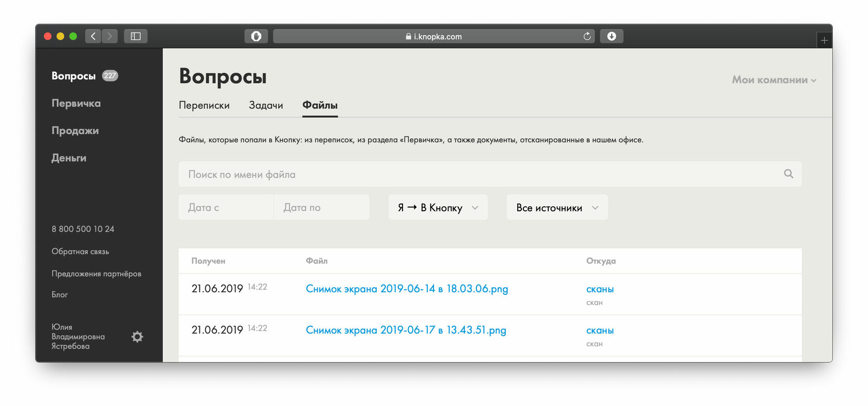Image resolution: width=868 pixels, height=406 pixels.
Task: Go to Продажи section in sidebar
Action: click(75, 131)
